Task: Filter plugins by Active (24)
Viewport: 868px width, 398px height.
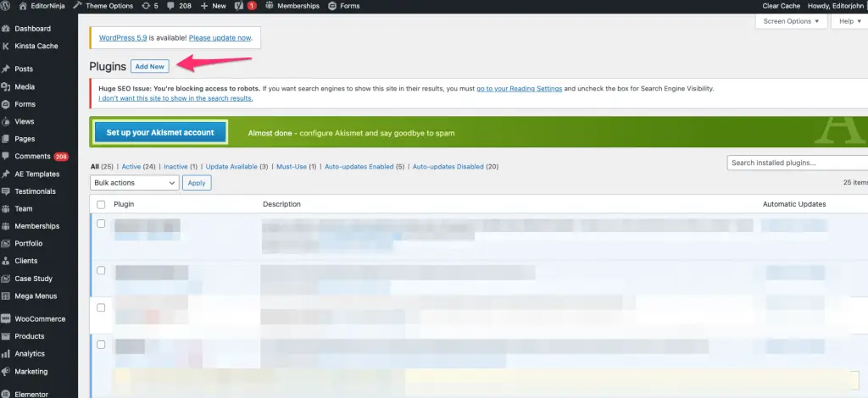Action: click(138, 166)
